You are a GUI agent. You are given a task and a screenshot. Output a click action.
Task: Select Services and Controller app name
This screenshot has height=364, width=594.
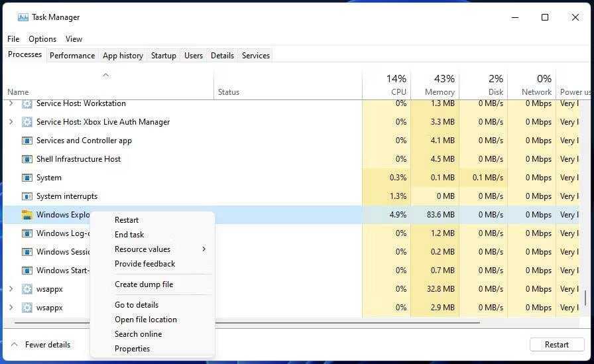[84, 141]
